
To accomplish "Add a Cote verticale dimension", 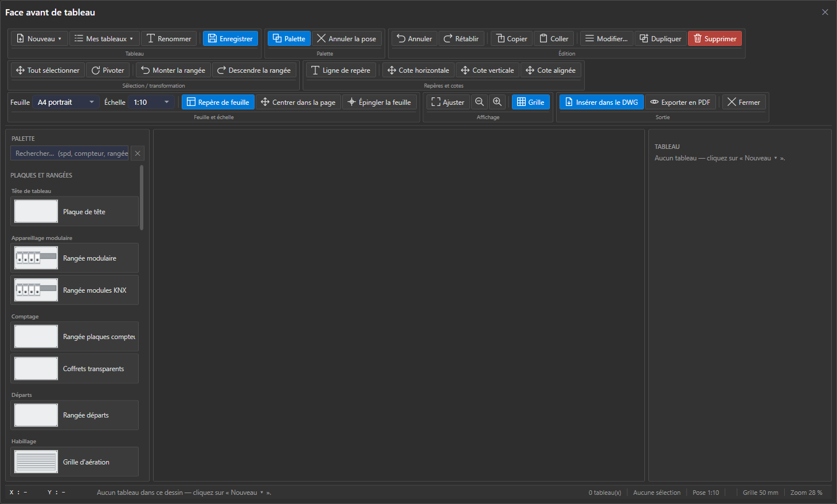I will coord(488,70).
